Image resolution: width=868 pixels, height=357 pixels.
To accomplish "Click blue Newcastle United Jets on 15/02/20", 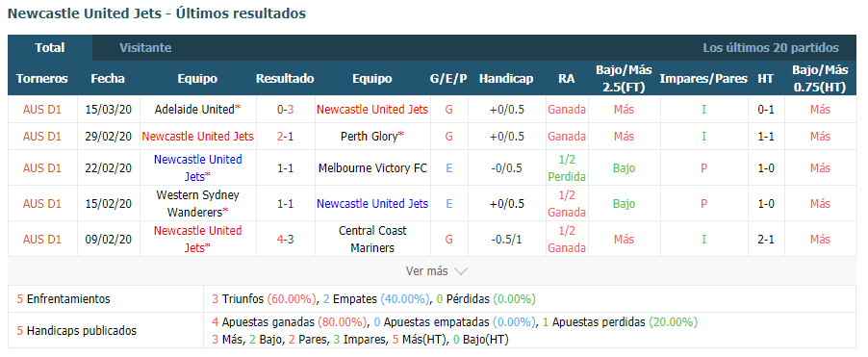I will pos(372,204).
